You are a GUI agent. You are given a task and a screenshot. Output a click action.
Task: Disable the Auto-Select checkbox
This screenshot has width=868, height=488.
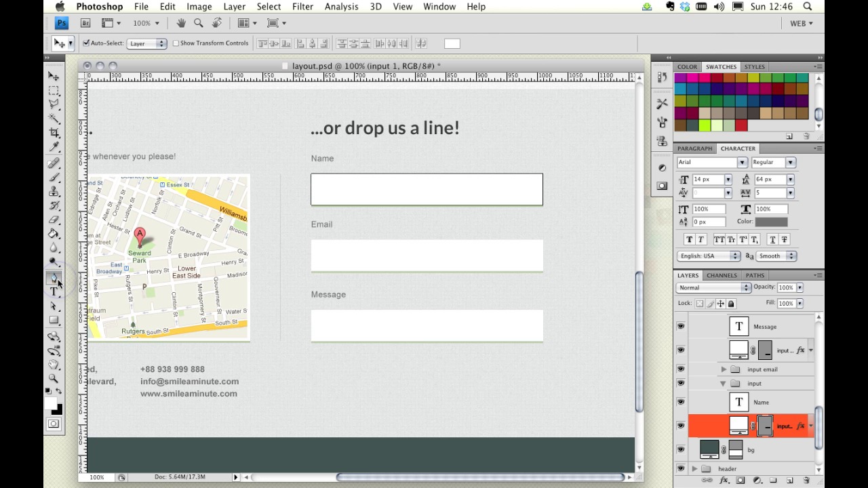click(x=87, y=43)
